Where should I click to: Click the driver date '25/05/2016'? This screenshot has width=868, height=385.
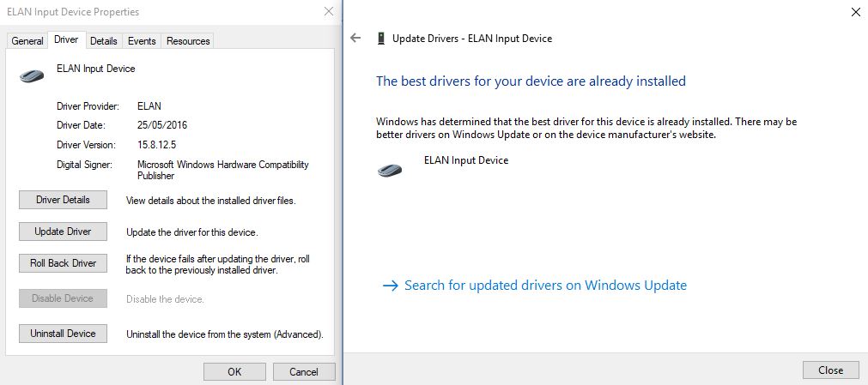click(162, 125)
